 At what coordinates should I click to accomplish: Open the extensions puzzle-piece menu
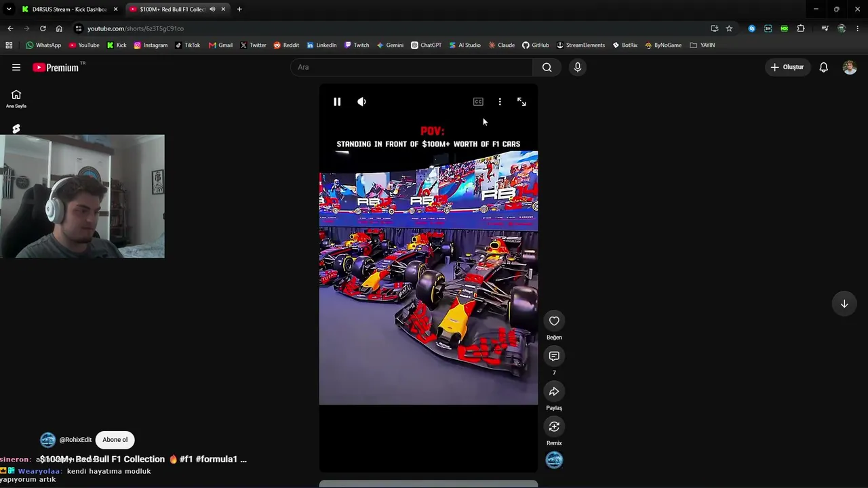pos(801,28)
